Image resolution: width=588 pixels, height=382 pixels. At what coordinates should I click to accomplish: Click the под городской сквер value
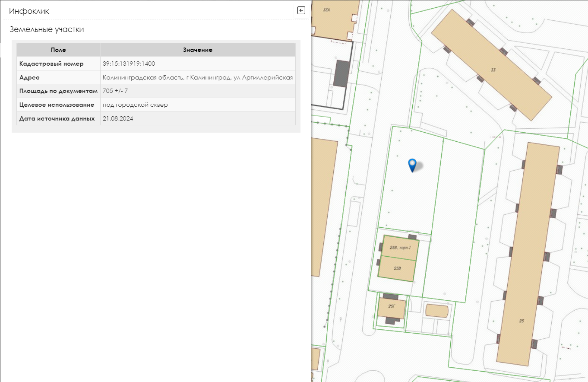(x=135, y=105)
